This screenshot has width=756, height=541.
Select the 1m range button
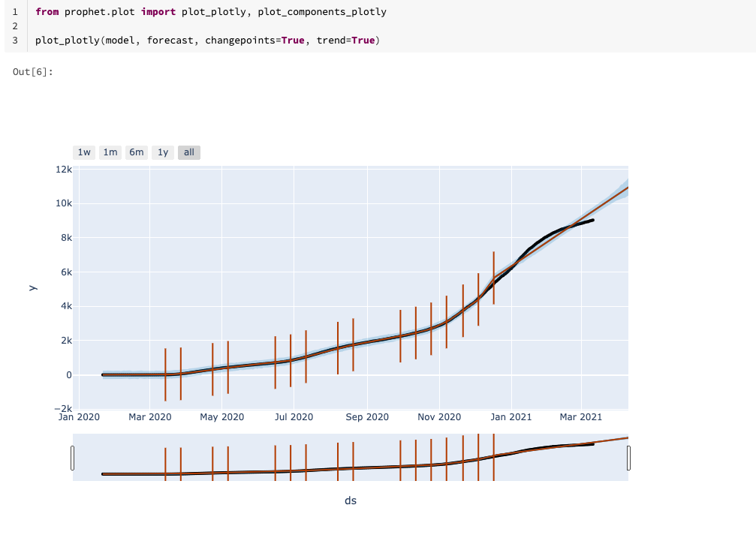[x=110, y=152]
